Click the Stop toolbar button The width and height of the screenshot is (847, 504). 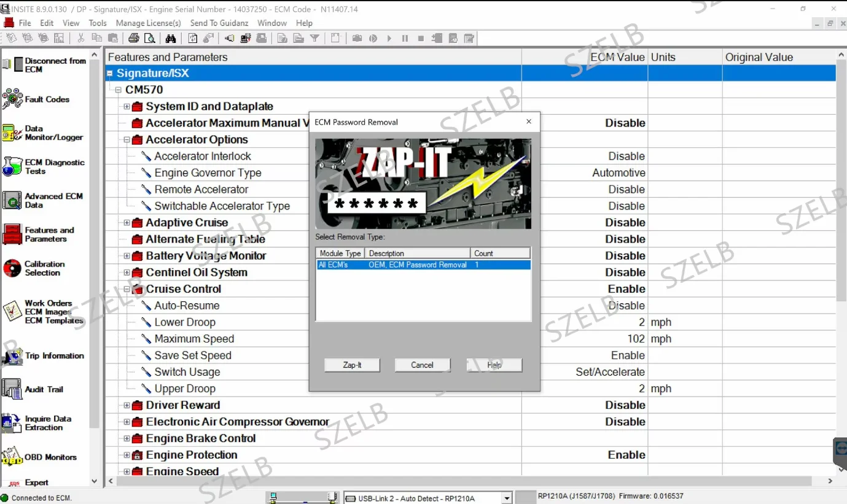click(421, 38)
